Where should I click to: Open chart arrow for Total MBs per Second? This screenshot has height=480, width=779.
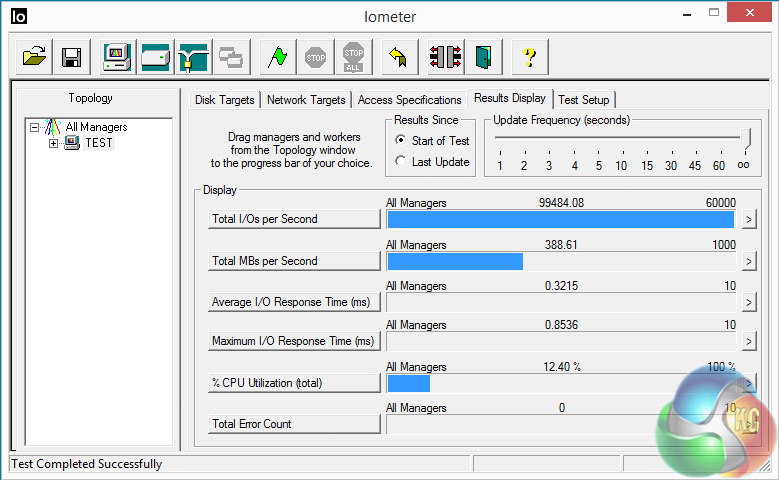[749, 261]
